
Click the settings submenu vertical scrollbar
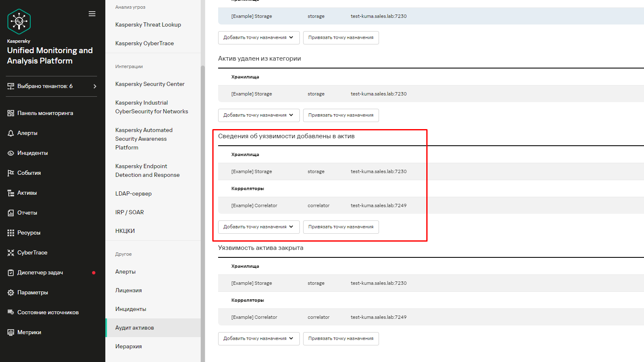click(x=203, y=213)
